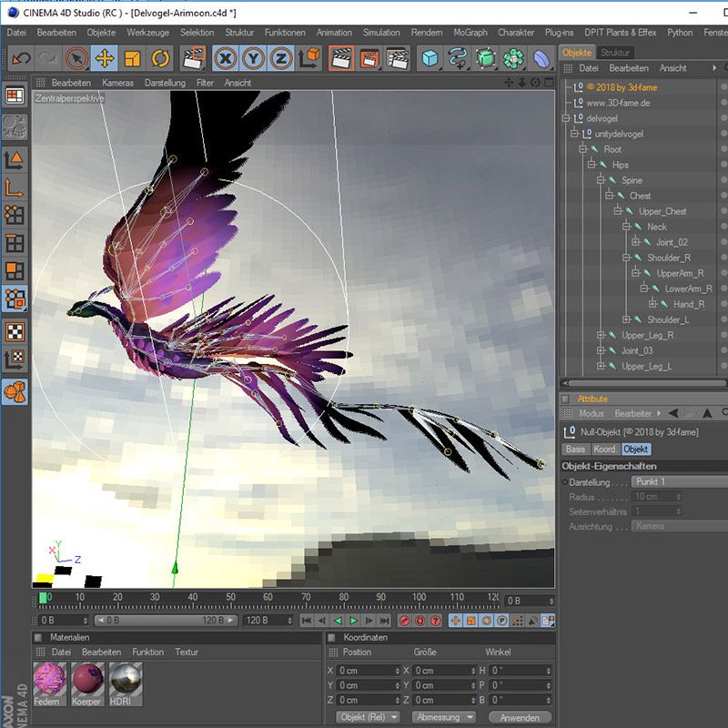Click the green subdivision cage icon
728x728 pixels.
[x=486, y=59]
